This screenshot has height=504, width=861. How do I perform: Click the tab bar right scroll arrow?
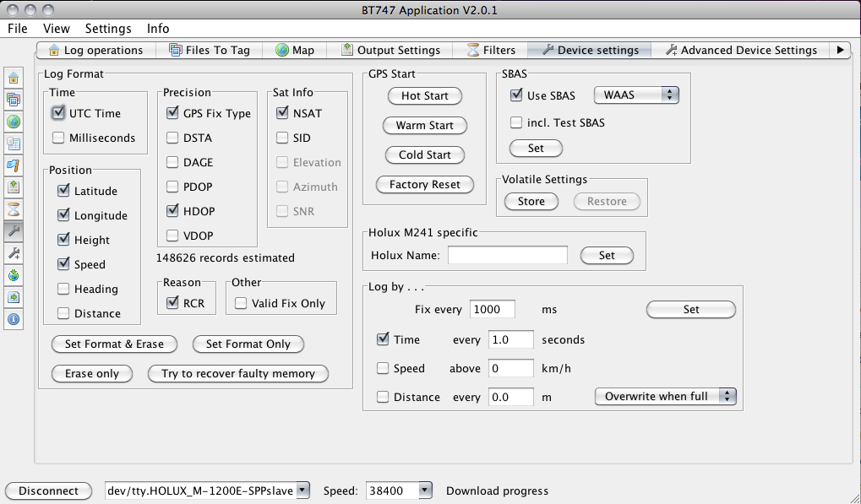[x=840, y=50]
